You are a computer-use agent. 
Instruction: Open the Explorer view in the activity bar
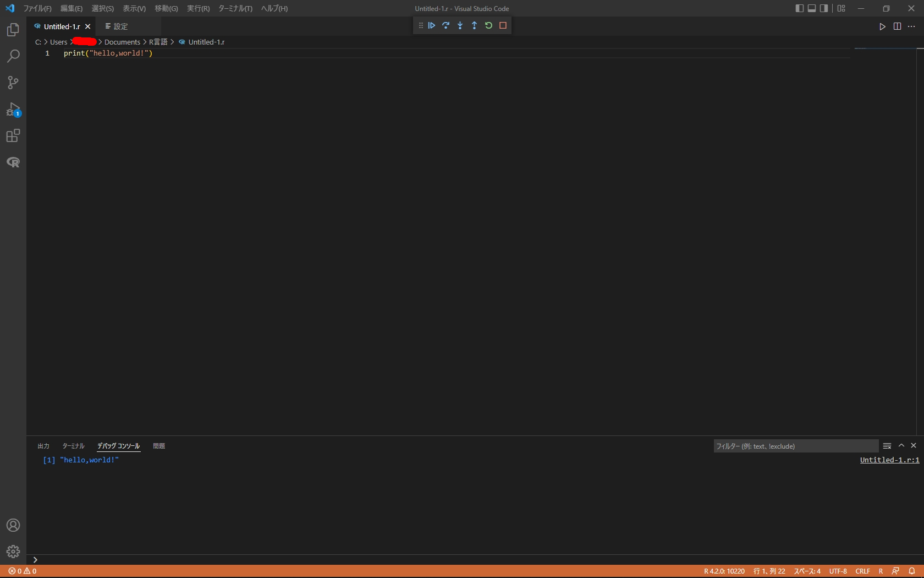coord(13,30)
